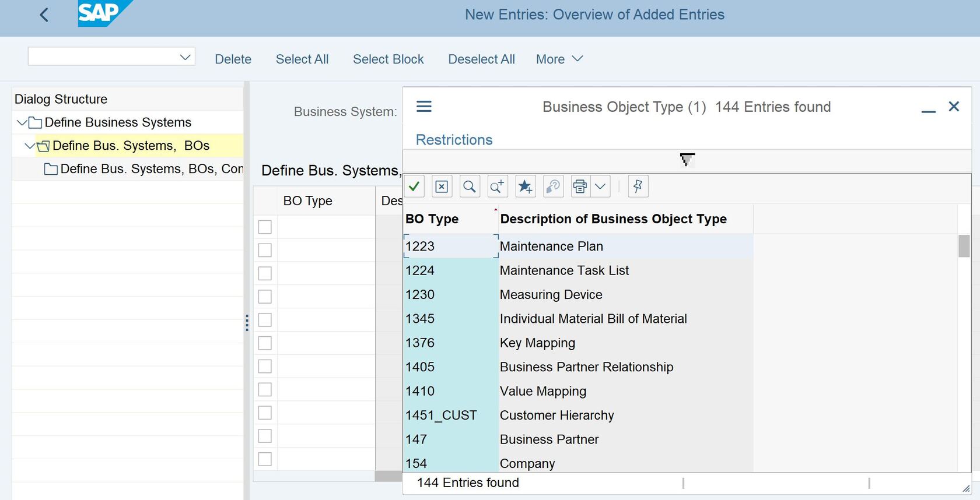The width and height of the screenshot is (980, 500).
Task: Select BO Type 147 cell
Action: (x=451, y=439)
